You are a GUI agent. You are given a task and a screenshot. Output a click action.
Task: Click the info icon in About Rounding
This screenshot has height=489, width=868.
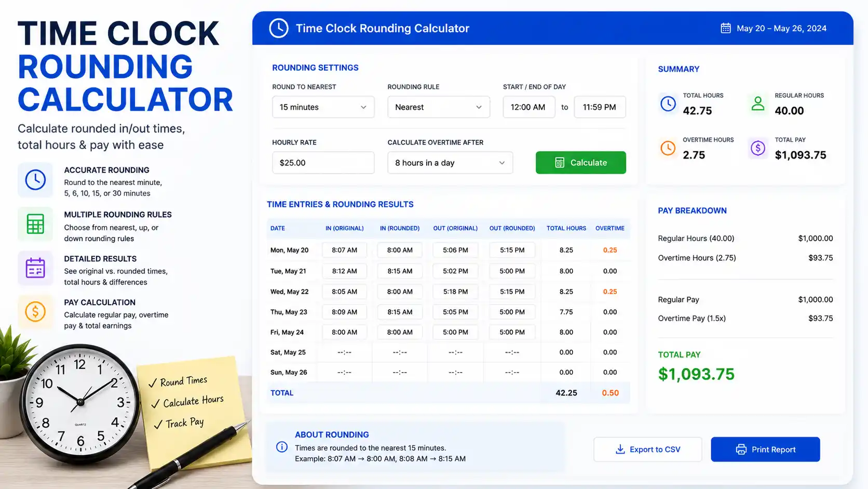(x=282, y=447)
